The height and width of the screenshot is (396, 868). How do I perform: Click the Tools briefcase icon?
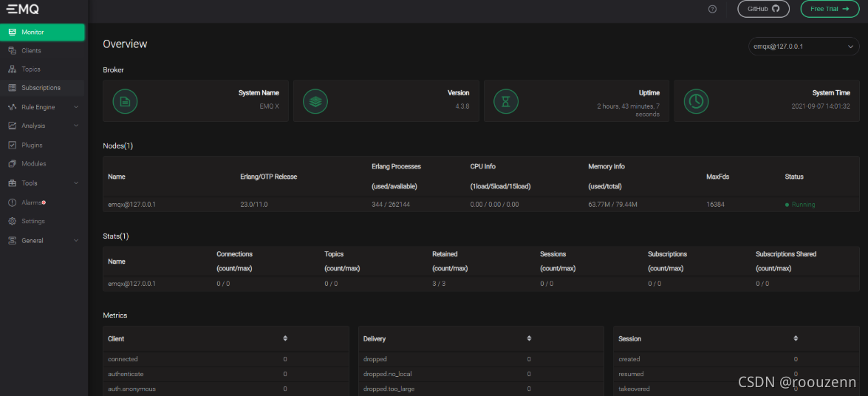[x=12, y=182]
